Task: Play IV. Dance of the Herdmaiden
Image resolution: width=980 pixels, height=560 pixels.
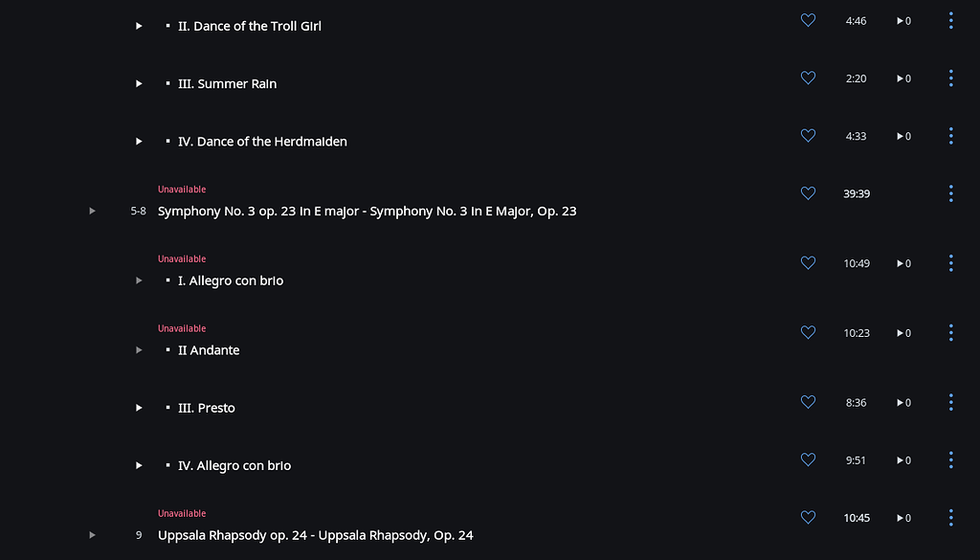Action: pyautogui.click(x=139, y=142)
